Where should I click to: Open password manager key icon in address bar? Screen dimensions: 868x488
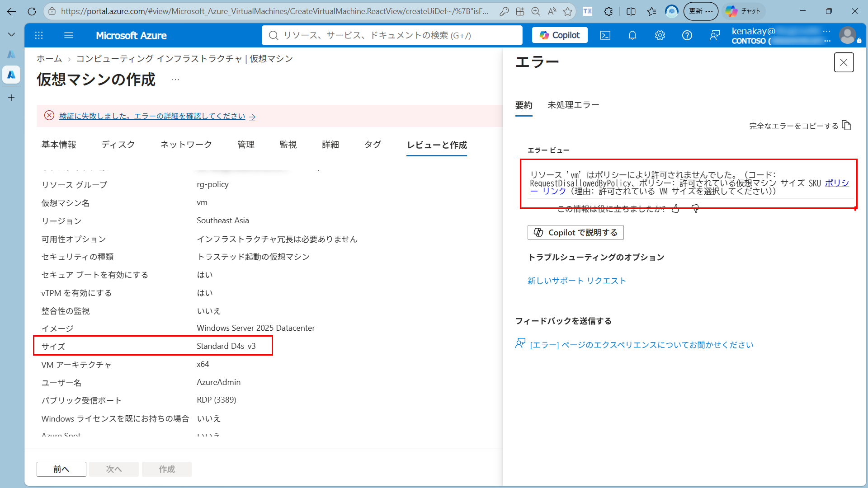coord(504,11)
